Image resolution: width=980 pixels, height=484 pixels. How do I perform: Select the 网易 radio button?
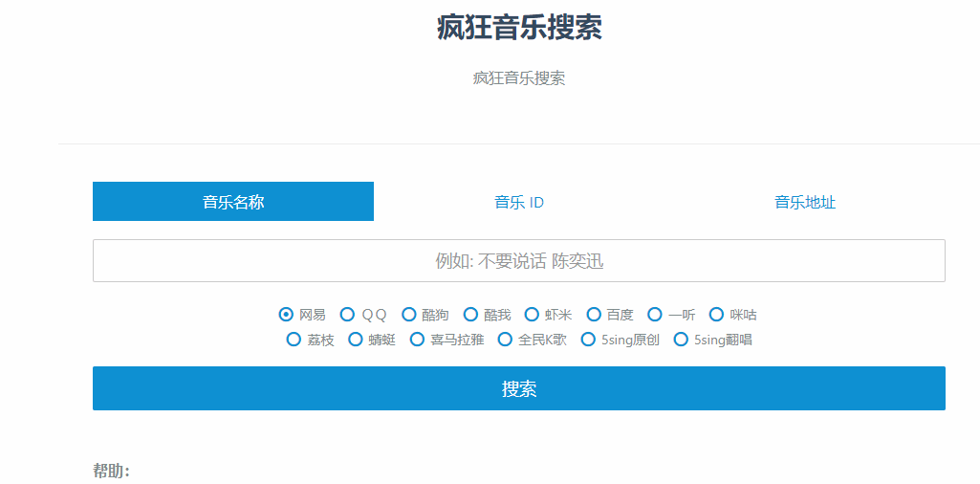(286, 315)
